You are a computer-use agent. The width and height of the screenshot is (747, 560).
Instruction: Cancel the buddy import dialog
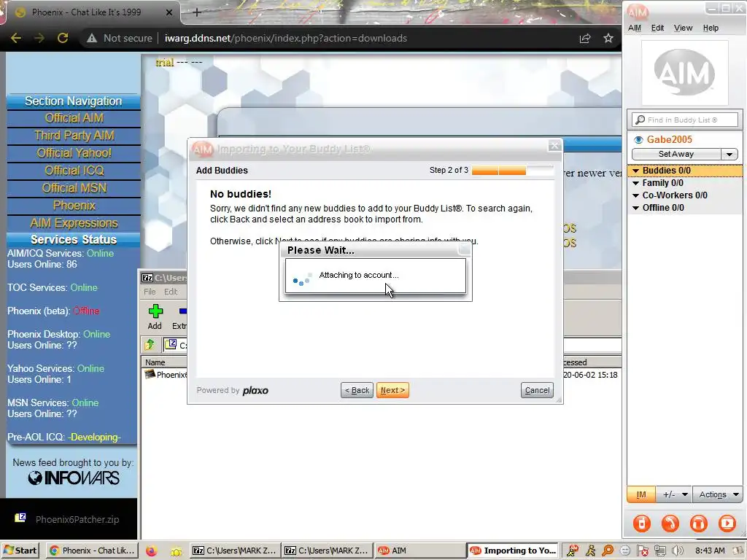tap(537, 390)
